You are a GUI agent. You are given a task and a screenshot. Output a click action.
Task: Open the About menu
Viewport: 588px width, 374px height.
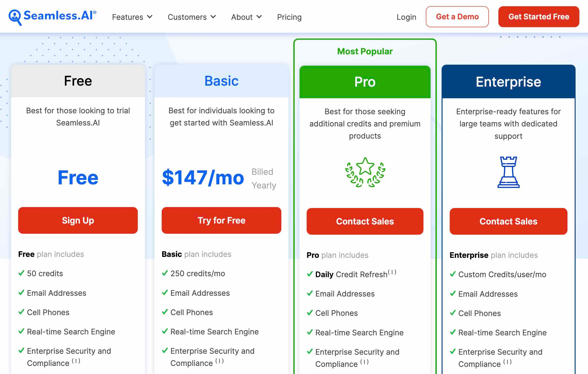246,17
